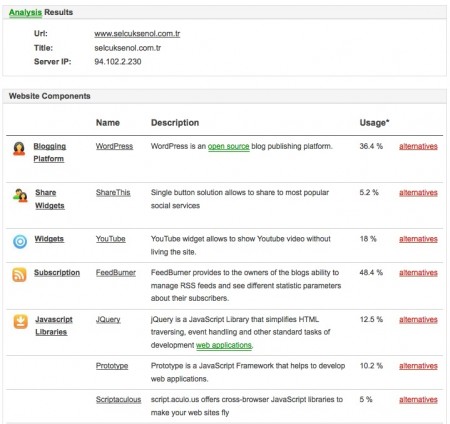The image size is (450, 424).
Task: Open the YouTube widget link
Action: (x=111, y=239)
